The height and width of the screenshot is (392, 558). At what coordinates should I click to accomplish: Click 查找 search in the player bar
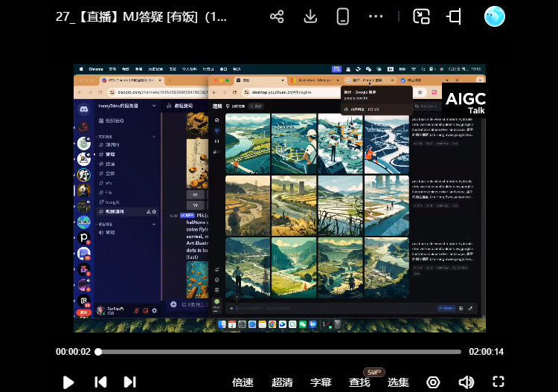coord(359,382)
